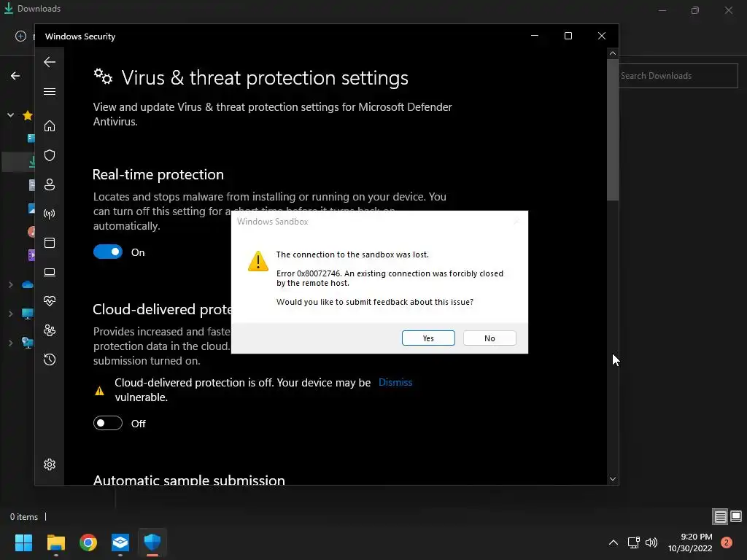Select the Network icon in Explorer tree

[28, 343]
